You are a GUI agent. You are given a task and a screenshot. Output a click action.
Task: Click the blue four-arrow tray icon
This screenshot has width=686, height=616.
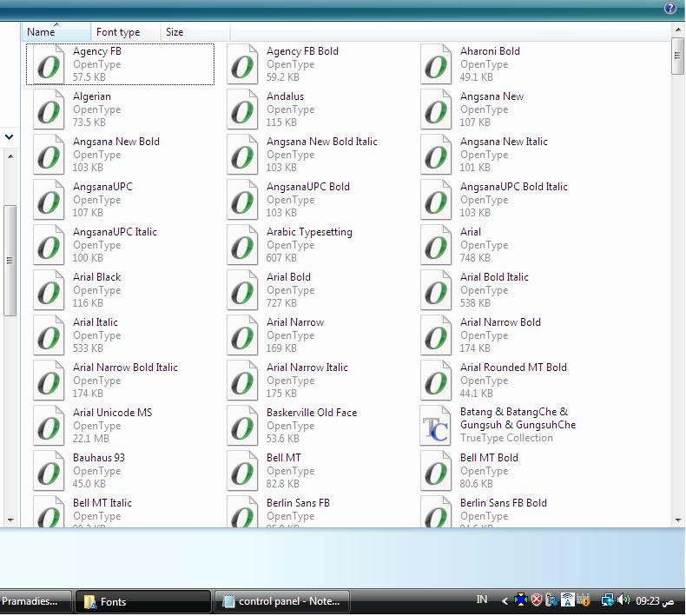(x=521, y=599)
